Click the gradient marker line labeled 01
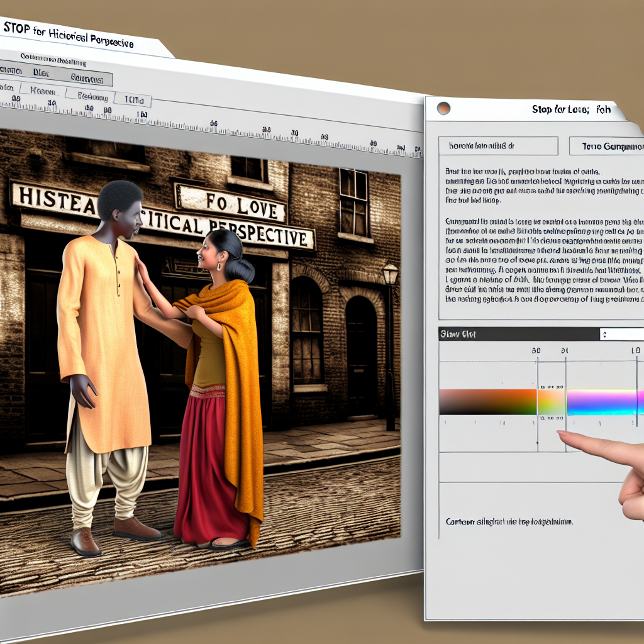The width and height of the screenshot is (644, 644). pos(565,377)
